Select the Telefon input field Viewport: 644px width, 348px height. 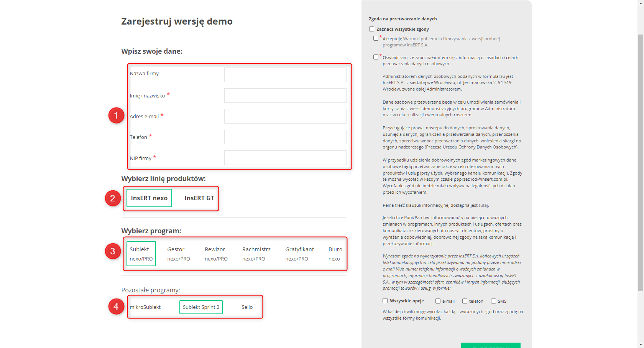[285, 137]
